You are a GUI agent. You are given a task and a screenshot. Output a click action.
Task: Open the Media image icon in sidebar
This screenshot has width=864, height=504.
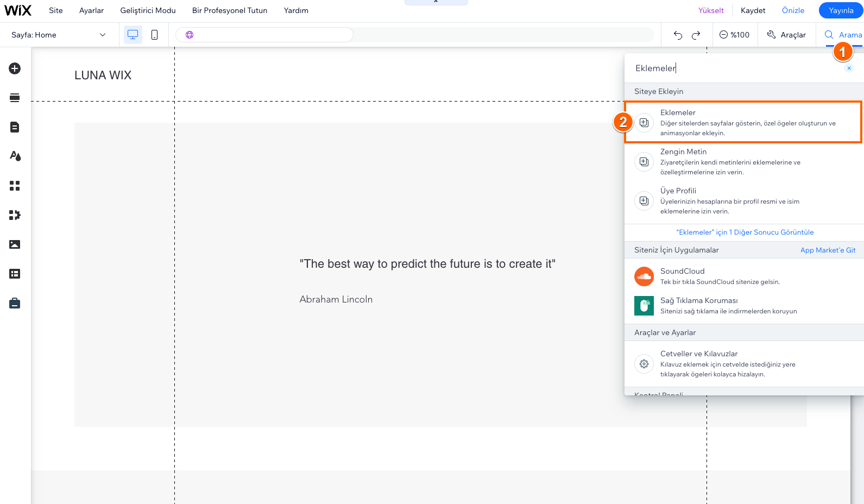click(x=15, y=244)
